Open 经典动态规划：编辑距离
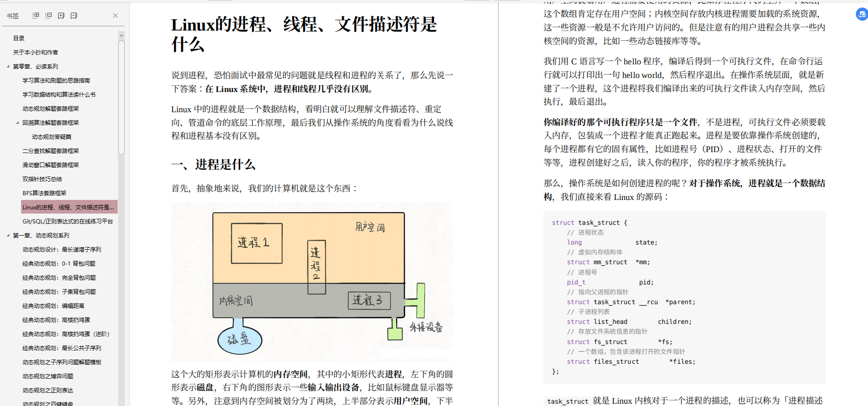868x406 pixels. point(53,306)
